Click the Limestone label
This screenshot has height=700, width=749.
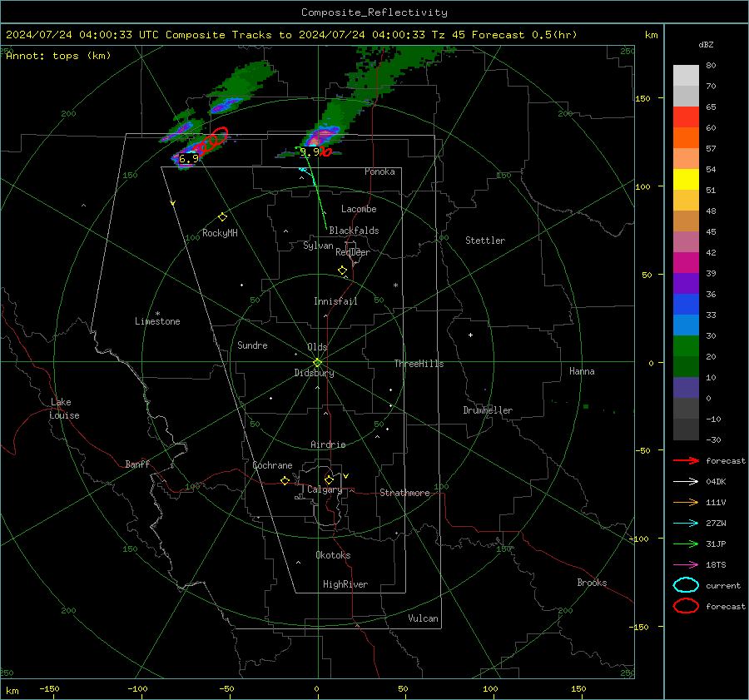click(x=157, y=321)
